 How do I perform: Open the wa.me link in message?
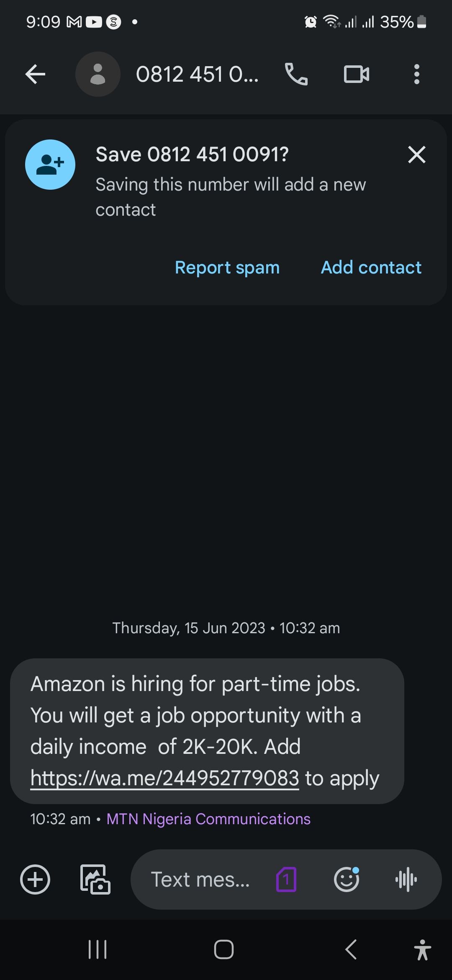(x=164, y=779)
